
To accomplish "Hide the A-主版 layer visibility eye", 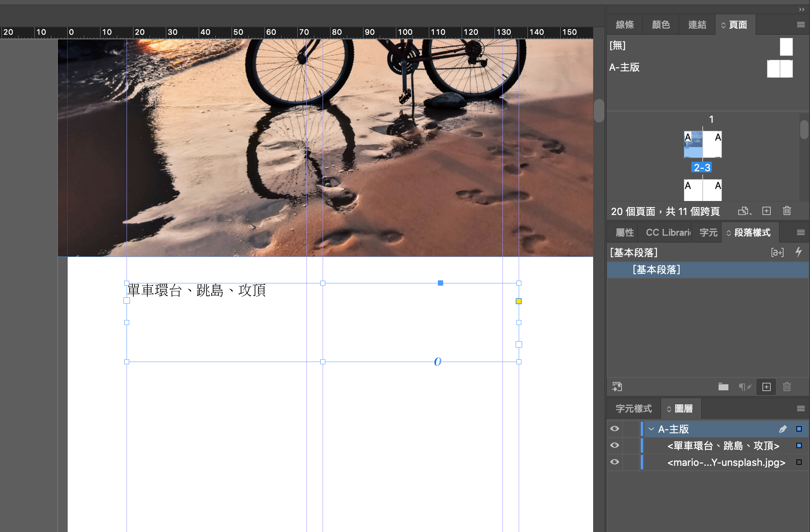I will click(x=615, y=428).
